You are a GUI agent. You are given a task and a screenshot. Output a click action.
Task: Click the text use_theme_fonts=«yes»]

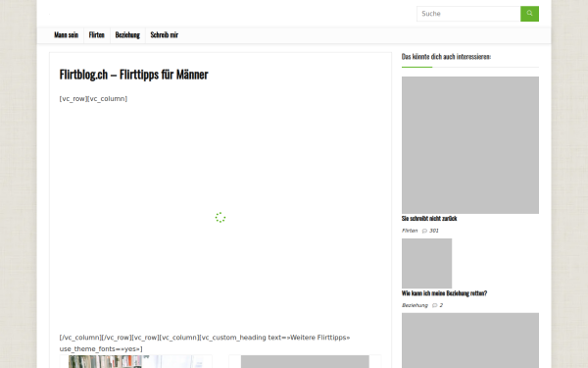[x=101, y=348]
